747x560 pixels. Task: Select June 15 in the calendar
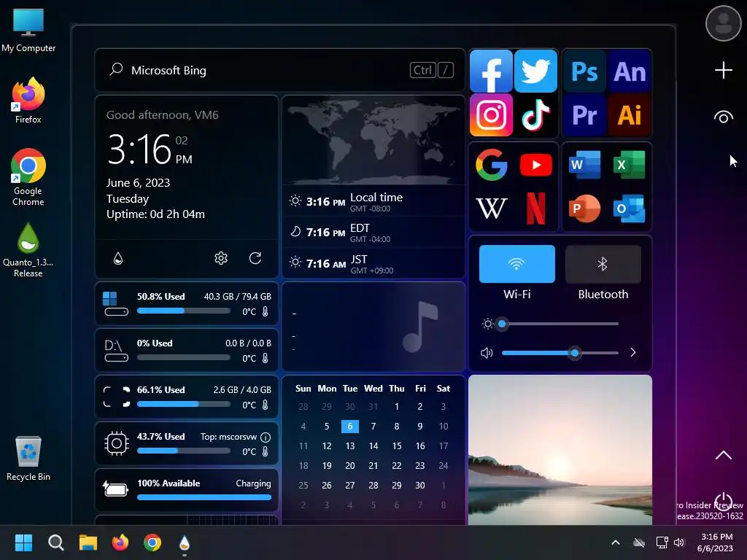click(x=396, y=446)
